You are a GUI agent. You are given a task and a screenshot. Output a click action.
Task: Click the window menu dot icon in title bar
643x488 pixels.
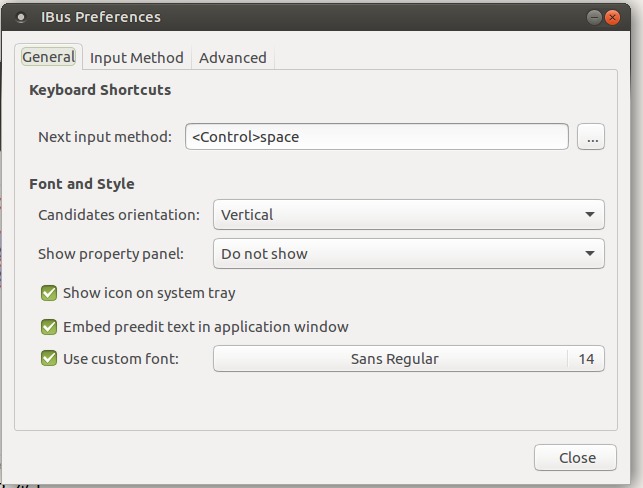click(x=21, y=17)
